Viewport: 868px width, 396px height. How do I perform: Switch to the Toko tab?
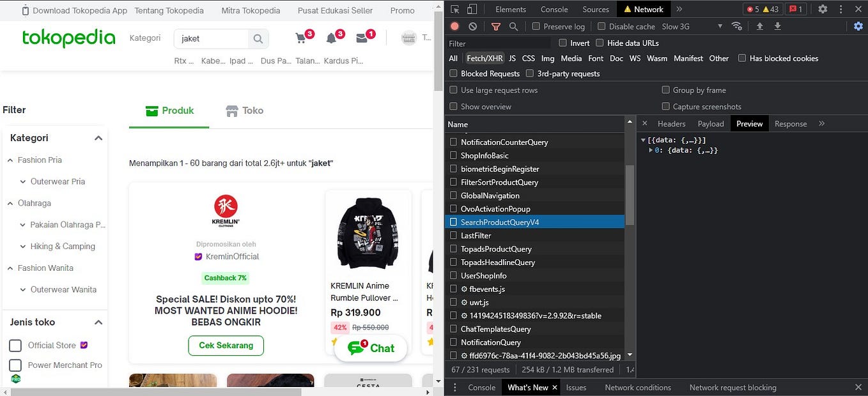pyautogui.click(x=244, y=110)
